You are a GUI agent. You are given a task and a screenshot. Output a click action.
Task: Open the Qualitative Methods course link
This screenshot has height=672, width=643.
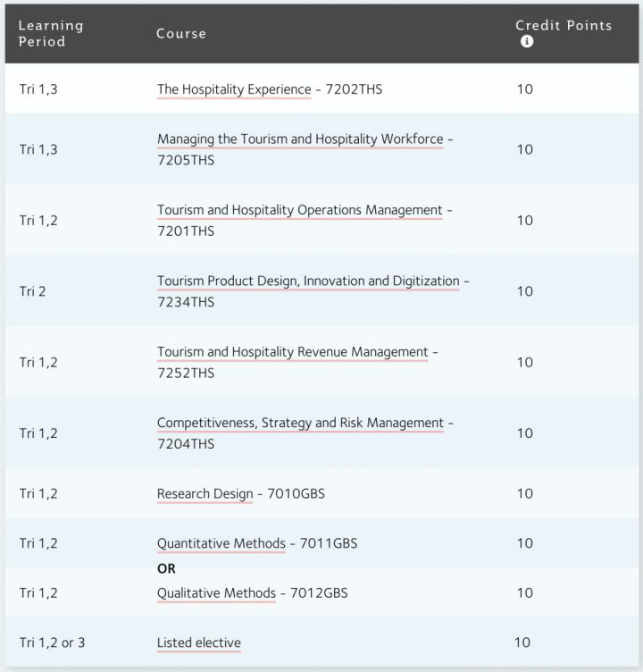point(216,592)
